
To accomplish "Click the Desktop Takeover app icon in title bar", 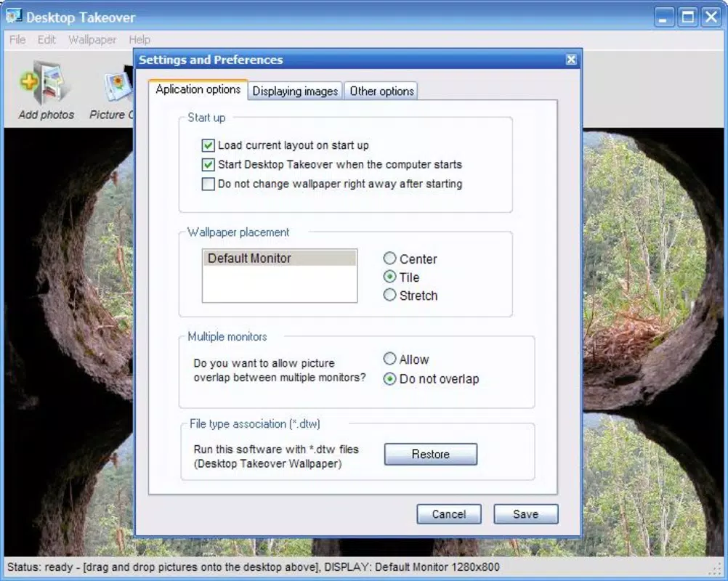I will point(14,17).
